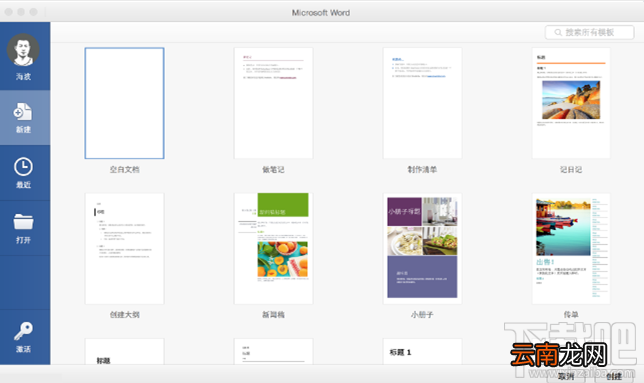644x383 pixels.
Task: Select the 创建大纲 outline template
Action: [x=124, y=249]
